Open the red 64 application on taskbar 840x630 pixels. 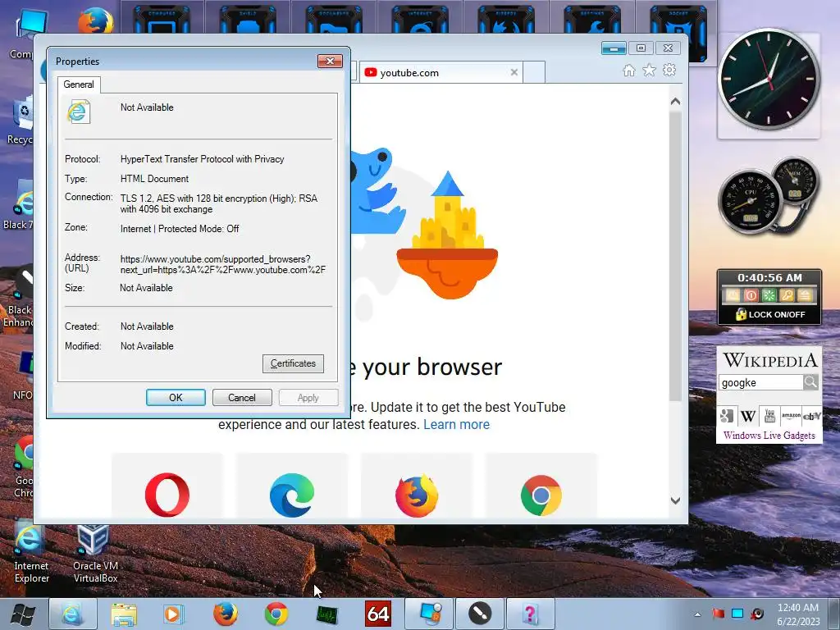click(x=377, y=614)
